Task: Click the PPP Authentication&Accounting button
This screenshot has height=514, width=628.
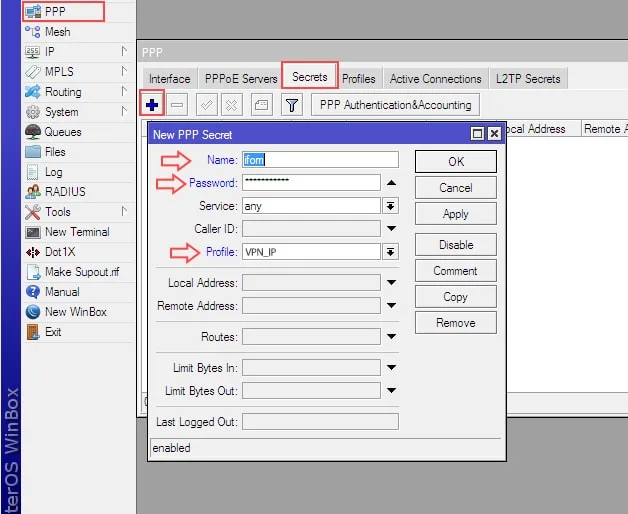Action: point(395,104)
